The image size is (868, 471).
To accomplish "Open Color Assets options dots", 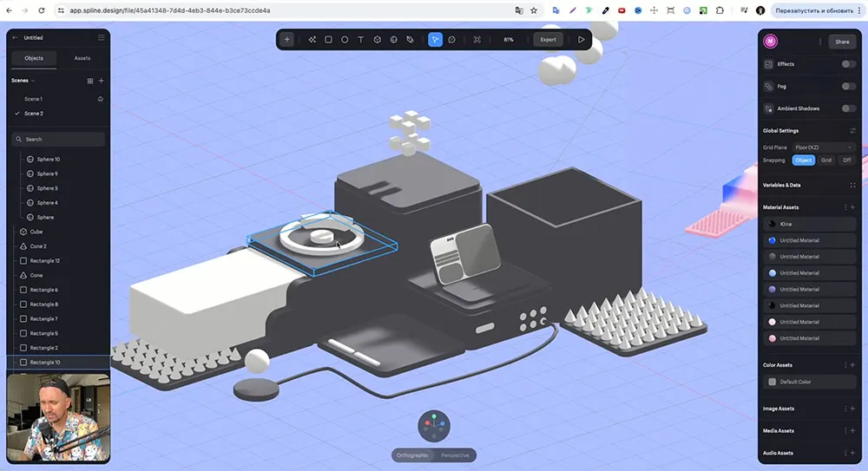I will (x=845, y=365).
